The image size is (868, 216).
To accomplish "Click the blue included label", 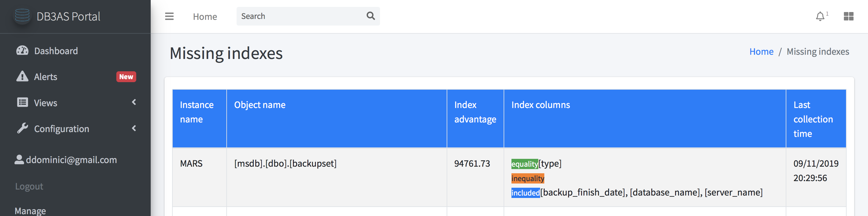I will tap(525, 193).
